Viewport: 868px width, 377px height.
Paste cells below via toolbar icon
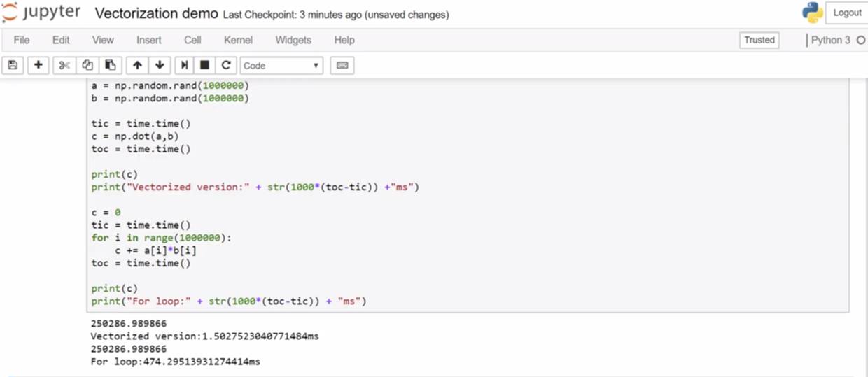coord(110,65)
